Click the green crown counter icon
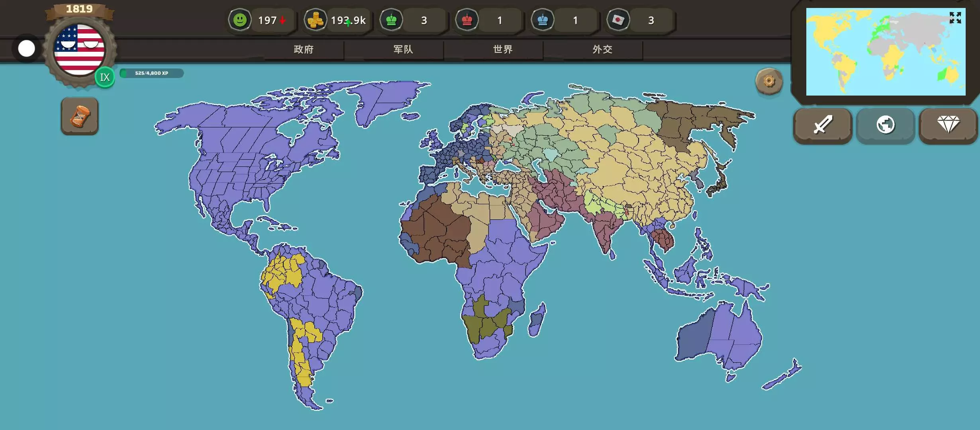 pos(391,20)
